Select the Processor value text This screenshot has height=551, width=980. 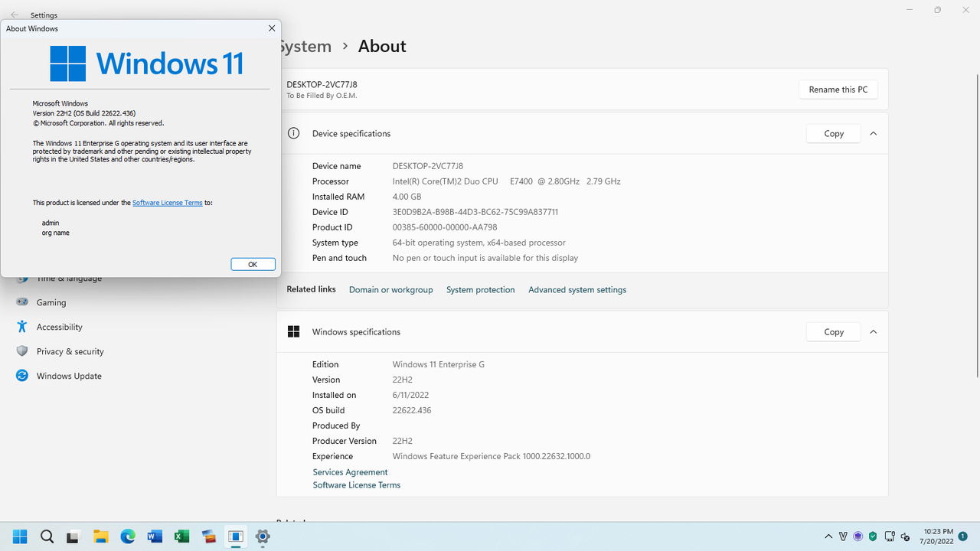(x=506, y=181)
